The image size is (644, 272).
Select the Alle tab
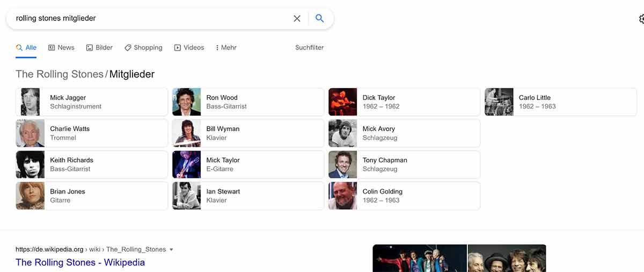click(x=26, y=47)
